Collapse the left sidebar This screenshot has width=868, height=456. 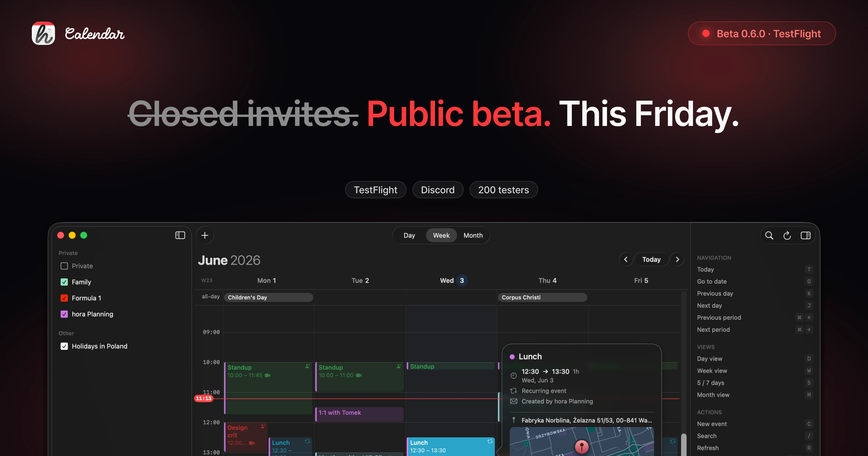[x=181, y=235]
